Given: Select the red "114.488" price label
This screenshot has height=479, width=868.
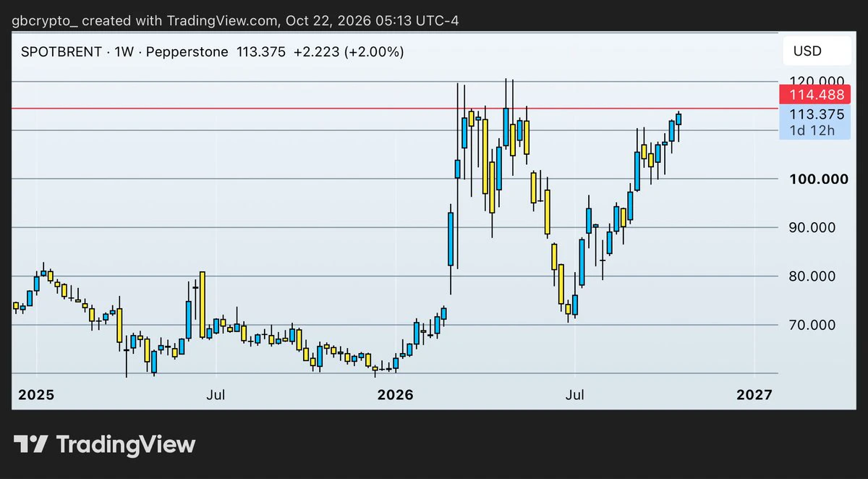Looking at the screenshot, I should coord(817,94).
